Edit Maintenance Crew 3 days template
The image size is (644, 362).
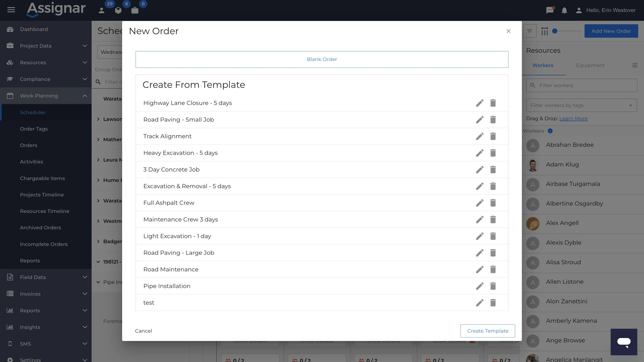click(480, 219)
